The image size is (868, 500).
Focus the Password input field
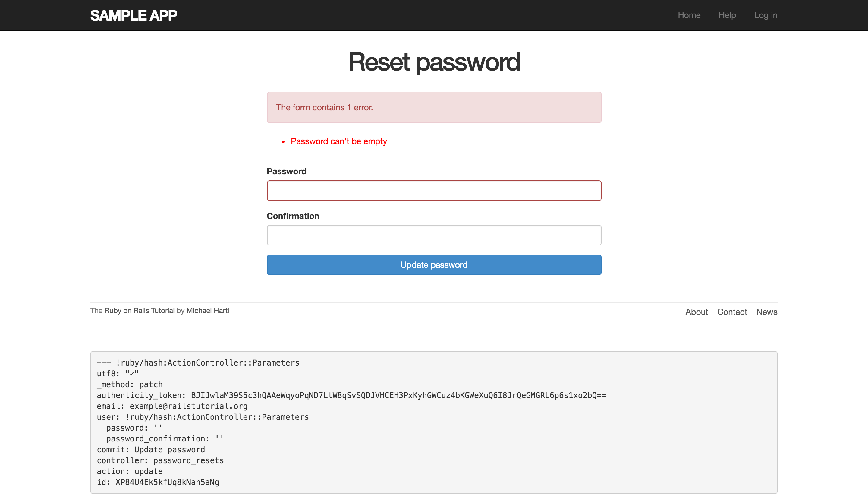click(x=434, y=191)
